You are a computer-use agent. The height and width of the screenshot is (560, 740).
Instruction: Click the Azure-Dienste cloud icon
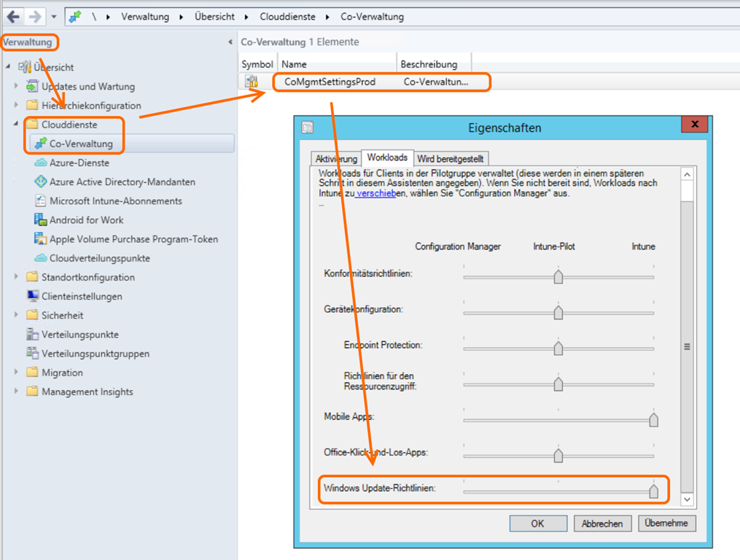tap(41, 163)
